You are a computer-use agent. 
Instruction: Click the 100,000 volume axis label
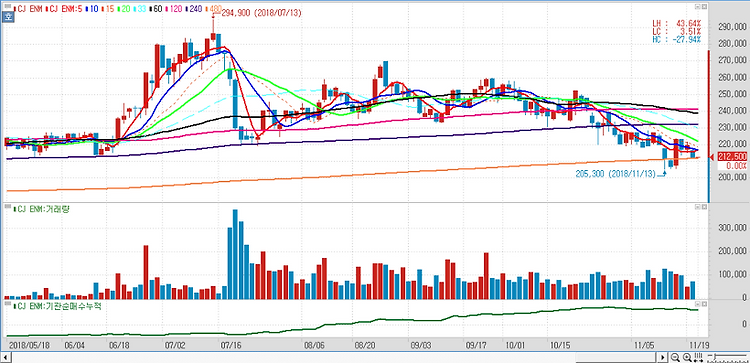733,275
